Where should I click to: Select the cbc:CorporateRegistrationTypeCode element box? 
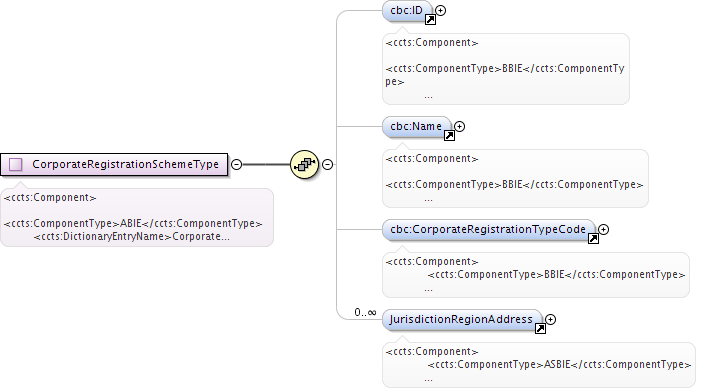[489, 230]
